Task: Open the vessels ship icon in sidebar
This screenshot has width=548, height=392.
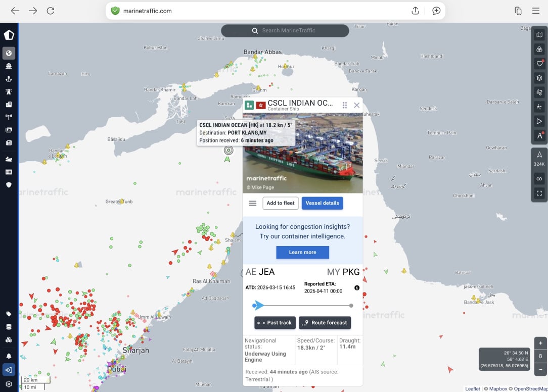Action: coord(9,66)
